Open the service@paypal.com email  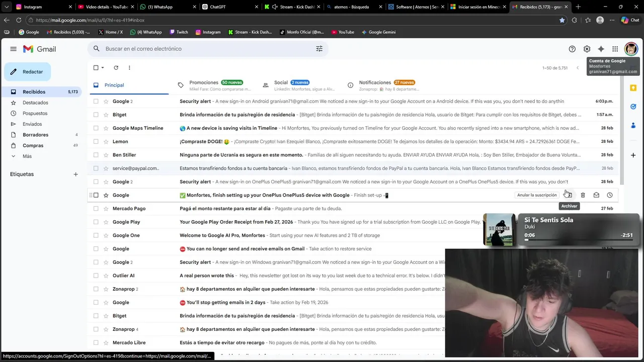click(352, 168)
